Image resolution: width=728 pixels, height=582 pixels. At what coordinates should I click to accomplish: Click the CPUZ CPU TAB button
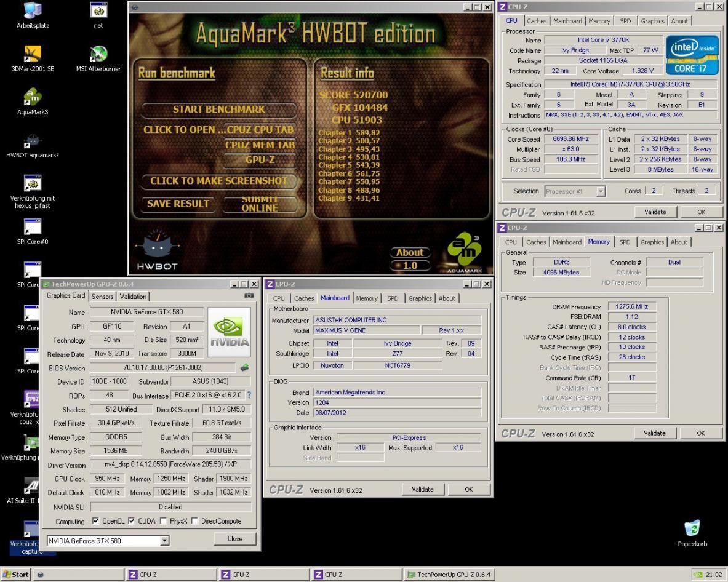point(260,130)
